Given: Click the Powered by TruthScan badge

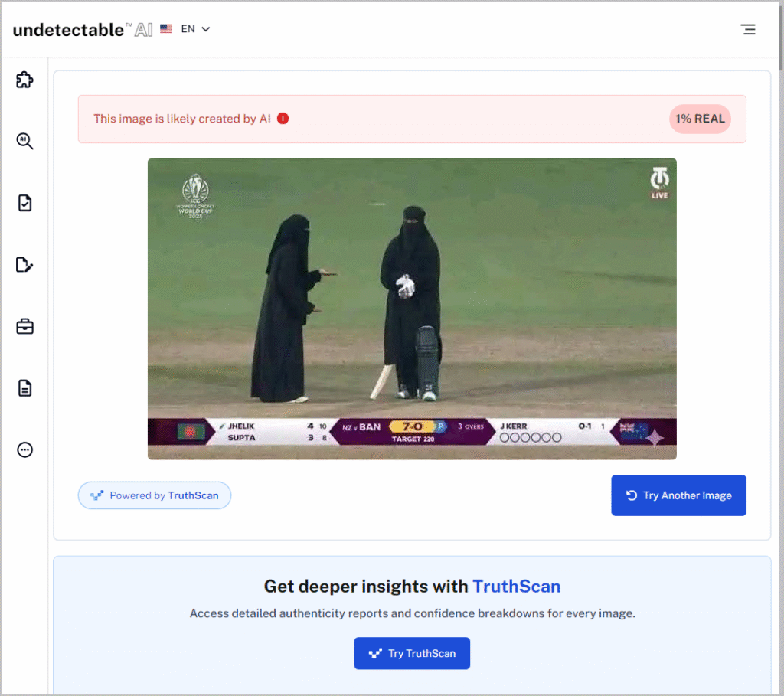Looking at the screenshot, I should tap(155, 495).
